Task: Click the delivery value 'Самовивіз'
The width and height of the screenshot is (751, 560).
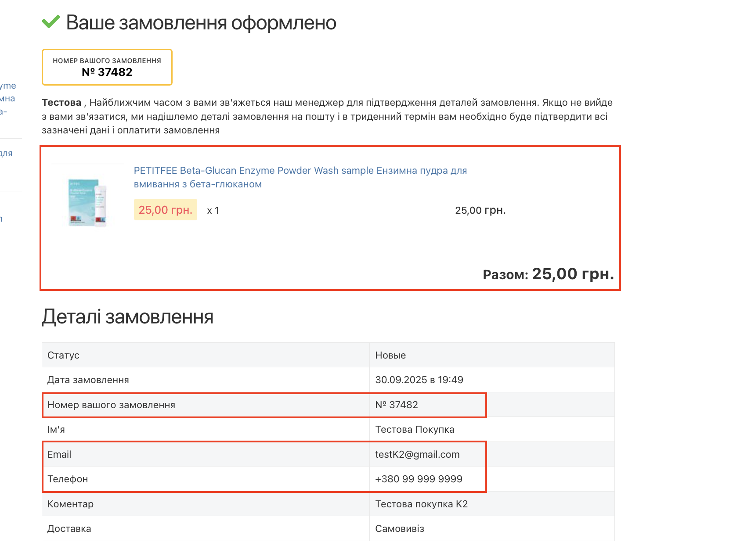Action: coord(399,528)
